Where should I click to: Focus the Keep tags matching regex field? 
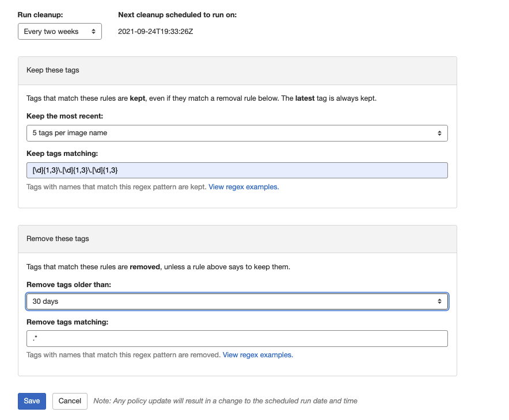237,170
